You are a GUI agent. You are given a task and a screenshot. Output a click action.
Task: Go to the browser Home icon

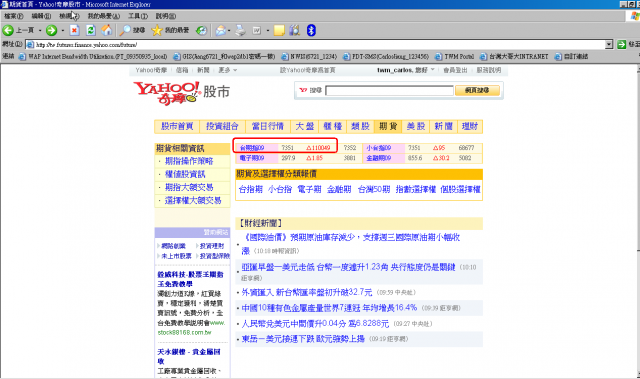107,30
